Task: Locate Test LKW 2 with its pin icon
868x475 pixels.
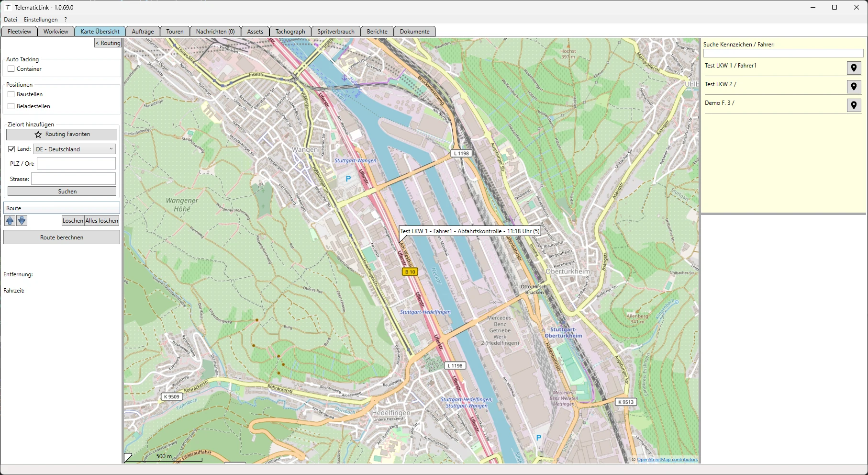Action: click(x=854, y=87)
